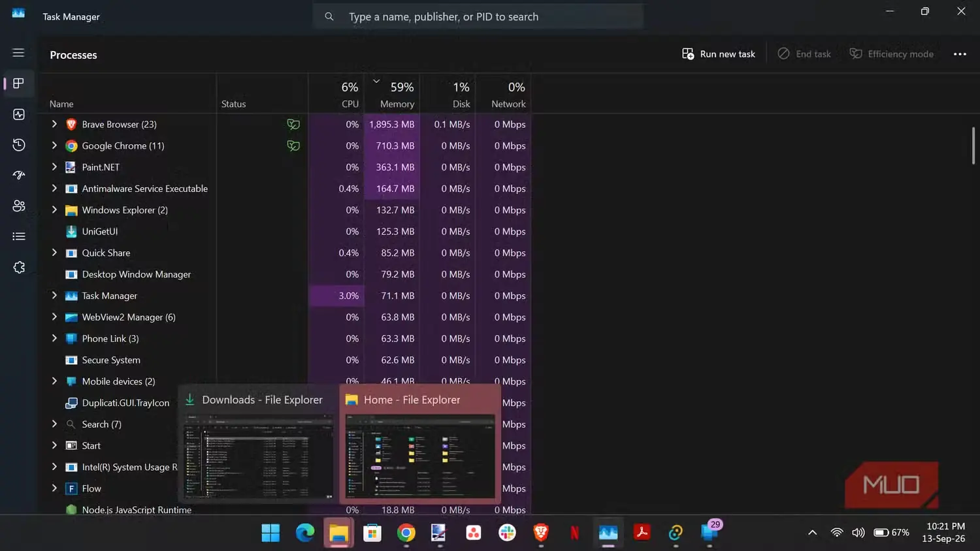Expand the WebView2 Manager group
Image resolution: width=980 pixels, height=551 pixels.
click(54, 317)
